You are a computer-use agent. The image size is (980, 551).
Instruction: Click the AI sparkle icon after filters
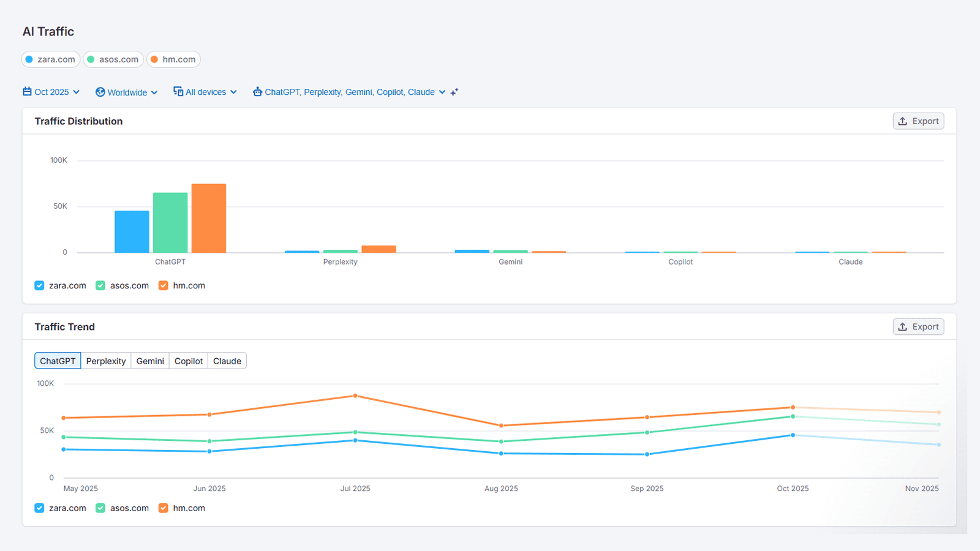(454, 92)
